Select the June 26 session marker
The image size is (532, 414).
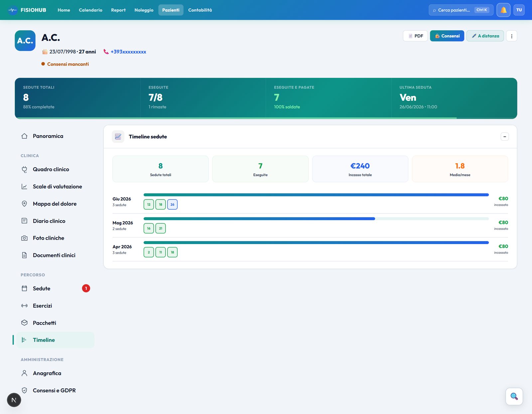click(x=172, y=205)
